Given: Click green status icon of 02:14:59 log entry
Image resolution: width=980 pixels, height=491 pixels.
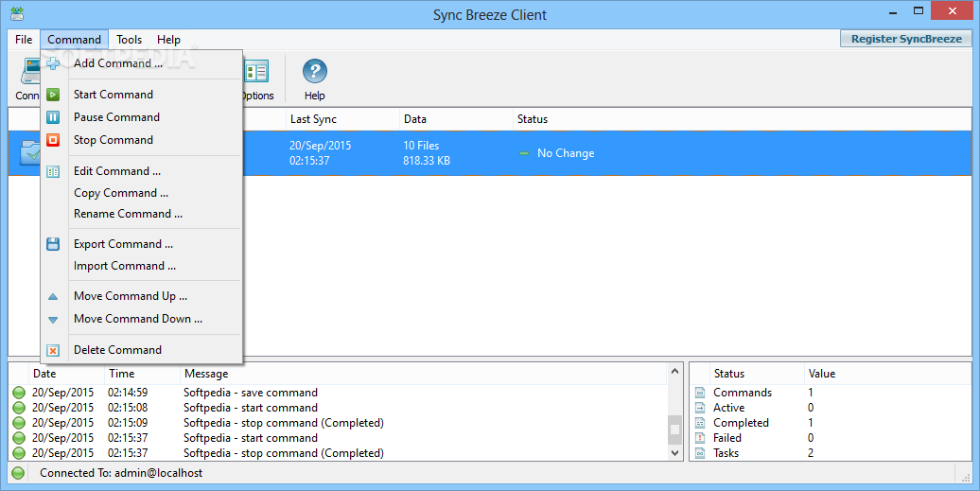Looking at the screenshot, I should click(x=19, y=393).
